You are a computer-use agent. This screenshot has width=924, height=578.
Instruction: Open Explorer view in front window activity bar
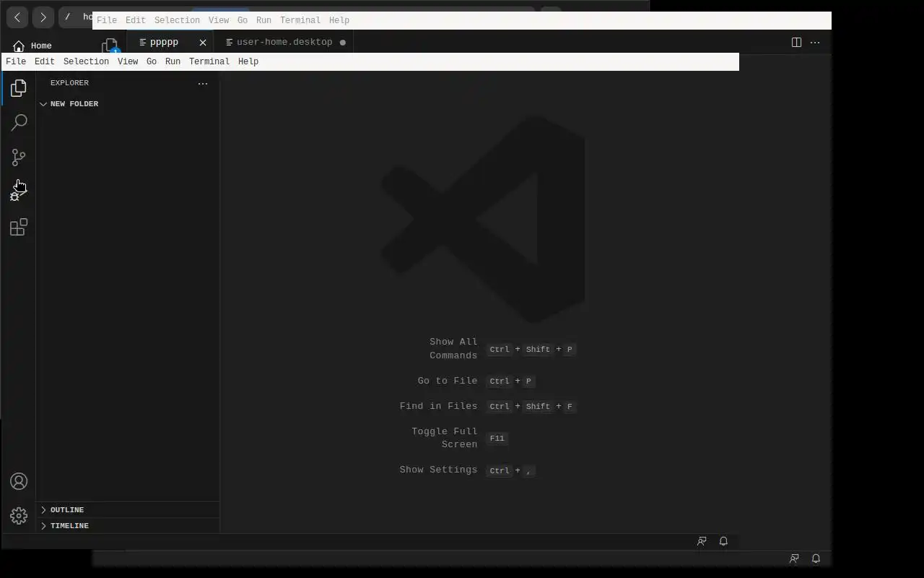(x=19, y=88)
